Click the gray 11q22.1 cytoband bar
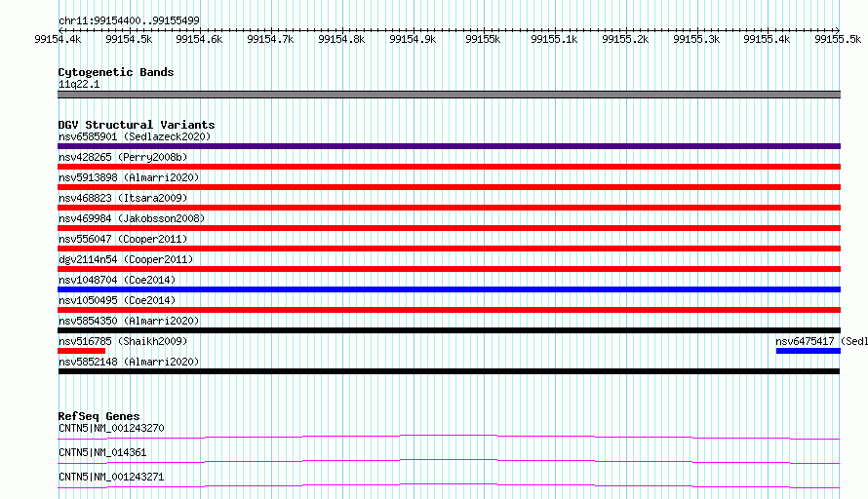Screen dimensions: 868x499 point(449,95)
